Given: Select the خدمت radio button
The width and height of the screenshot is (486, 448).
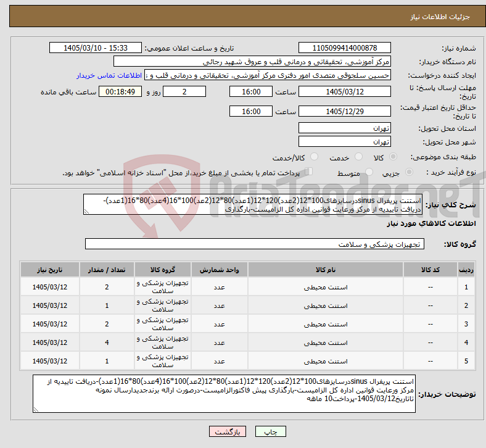Looking at the screenshot, I should [x=358, y=157].
